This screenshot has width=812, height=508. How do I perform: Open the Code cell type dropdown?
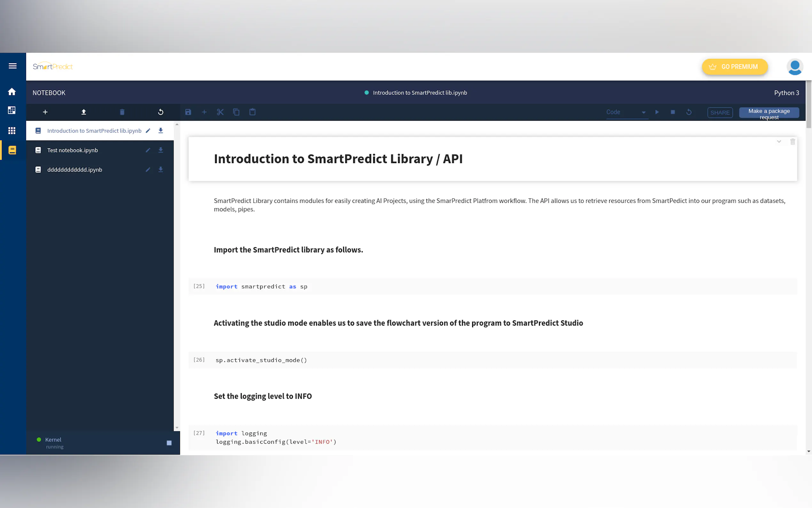click(626, 112)
